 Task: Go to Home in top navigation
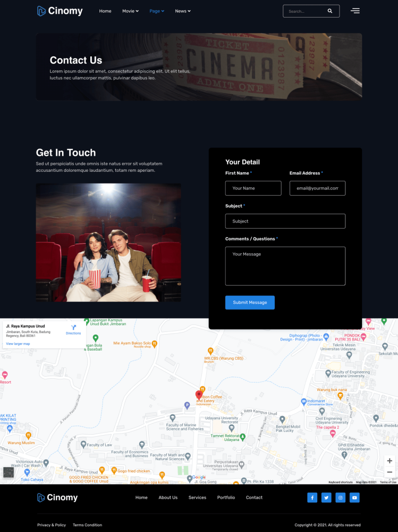pyautogui.click(x=105, y=11)
